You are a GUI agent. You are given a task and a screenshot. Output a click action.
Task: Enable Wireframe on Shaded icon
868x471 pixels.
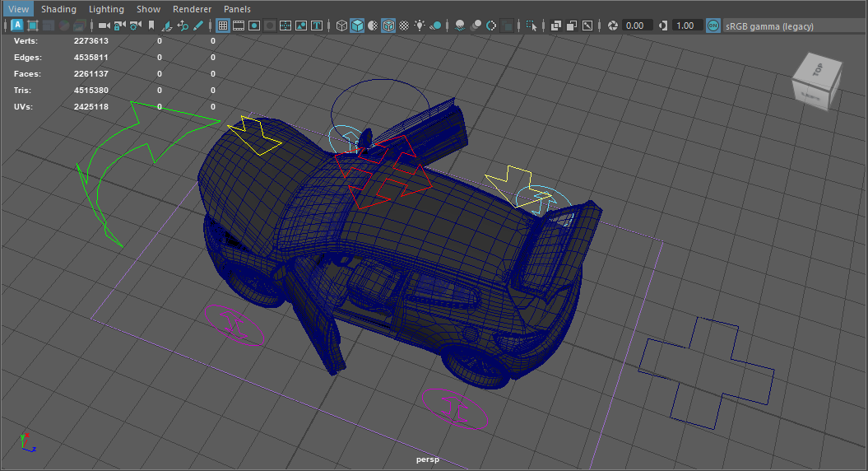click(388, 26)
